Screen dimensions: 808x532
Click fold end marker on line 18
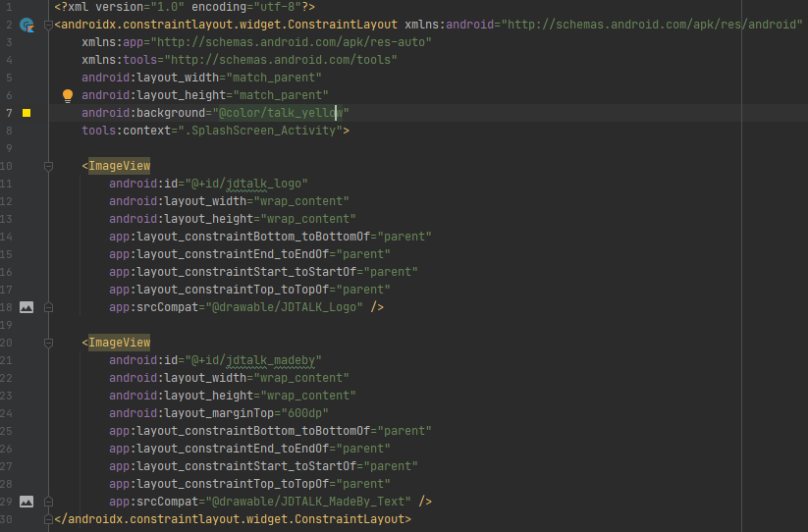click(x=48, y=307)
